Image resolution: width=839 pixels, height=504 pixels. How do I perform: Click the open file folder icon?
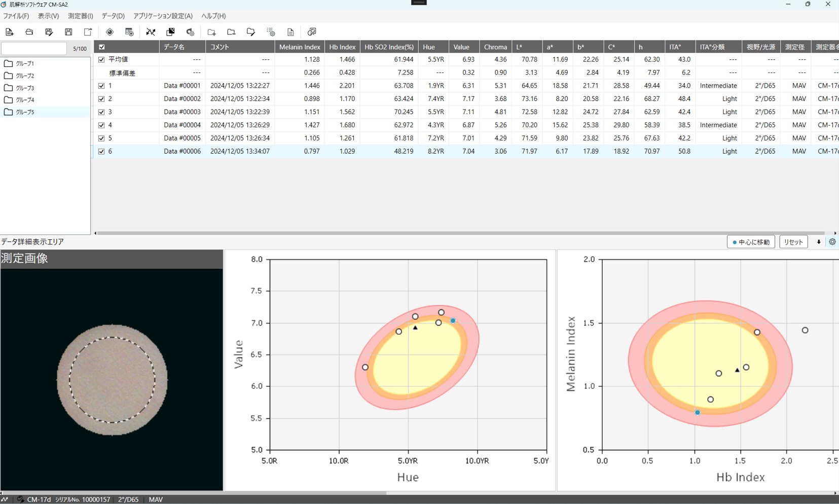pyautogui.click(x=29, y=32)
